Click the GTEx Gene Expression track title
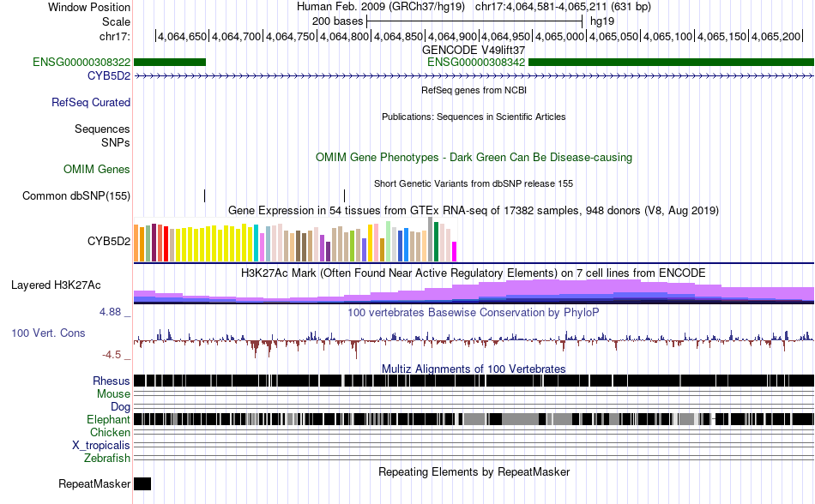The width and height of the screenshot is (815, 504). click(x=474, y=210)
